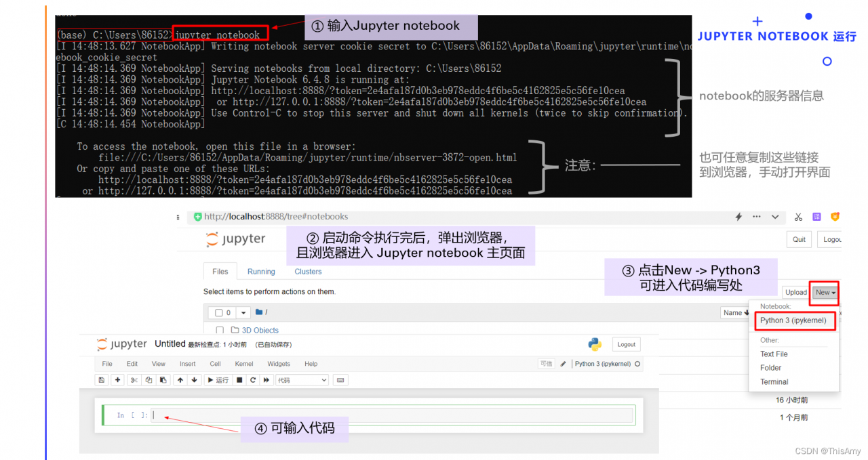Click Python 3 (ipykernel) kernel name
This screenshot has width=868, height=460.
pyautogui.click(x=603, y=364)
